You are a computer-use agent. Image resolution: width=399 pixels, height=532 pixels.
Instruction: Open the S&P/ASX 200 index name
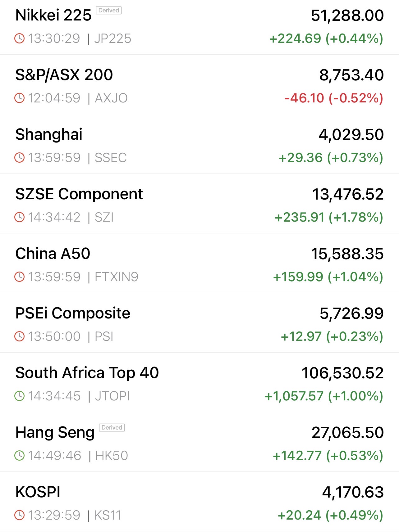pos(64,75)
